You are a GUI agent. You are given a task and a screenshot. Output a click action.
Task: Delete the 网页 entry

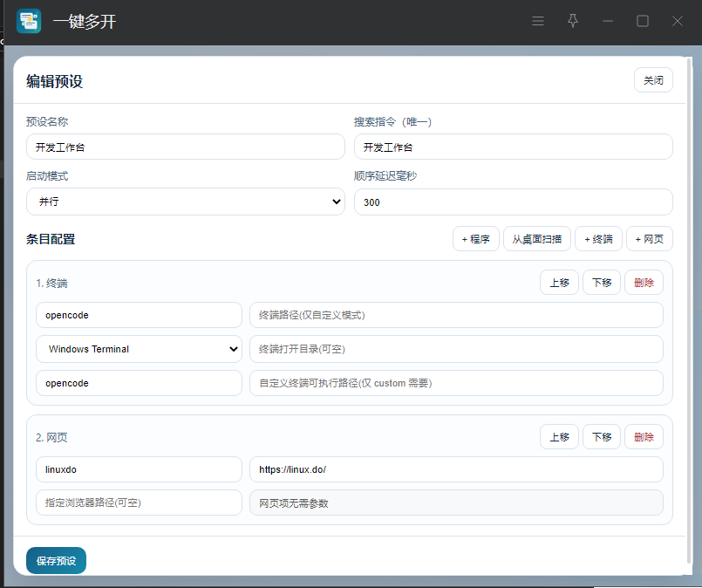(x=644, y=437)
